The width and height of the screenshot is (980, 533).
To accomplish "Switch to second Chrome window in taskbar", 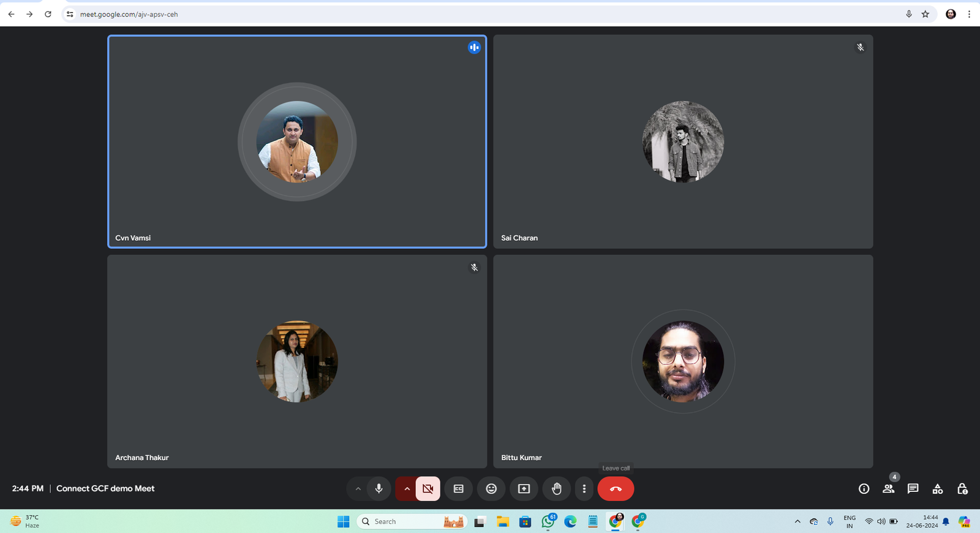I will click(x=638, y=521).
